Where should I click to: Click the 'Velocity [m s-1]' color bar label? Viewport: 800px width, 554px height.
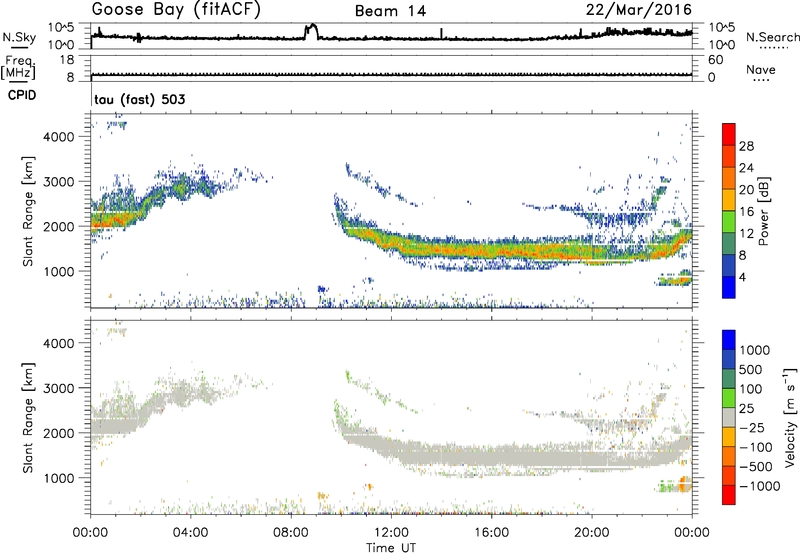click(x=790, y=417)
